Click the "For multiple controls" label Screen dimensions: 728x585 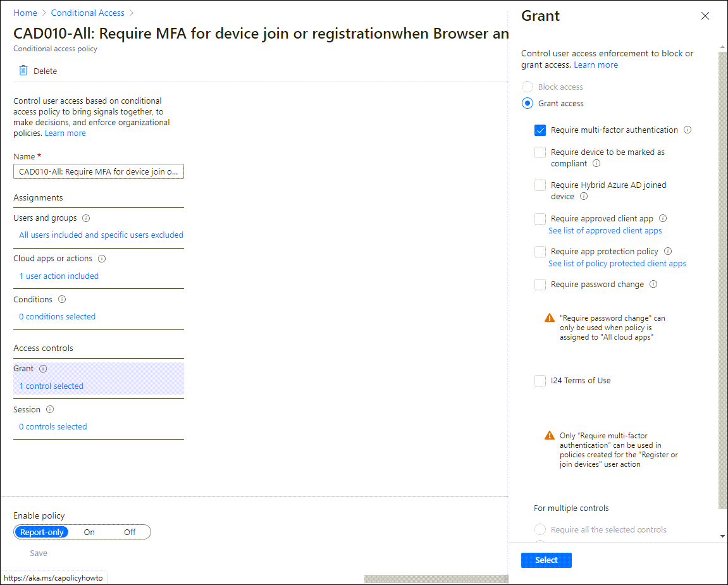coord(571,508)
